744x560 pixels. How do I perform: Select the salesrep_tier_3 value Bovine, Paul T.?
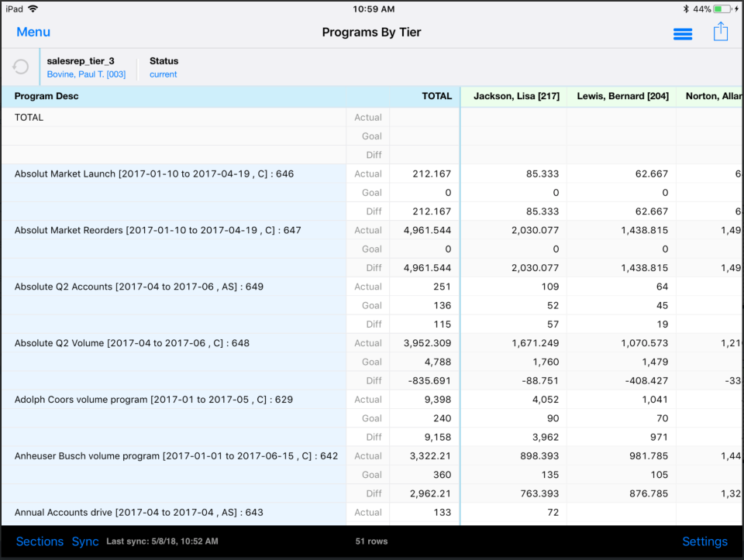click(87, 74)
